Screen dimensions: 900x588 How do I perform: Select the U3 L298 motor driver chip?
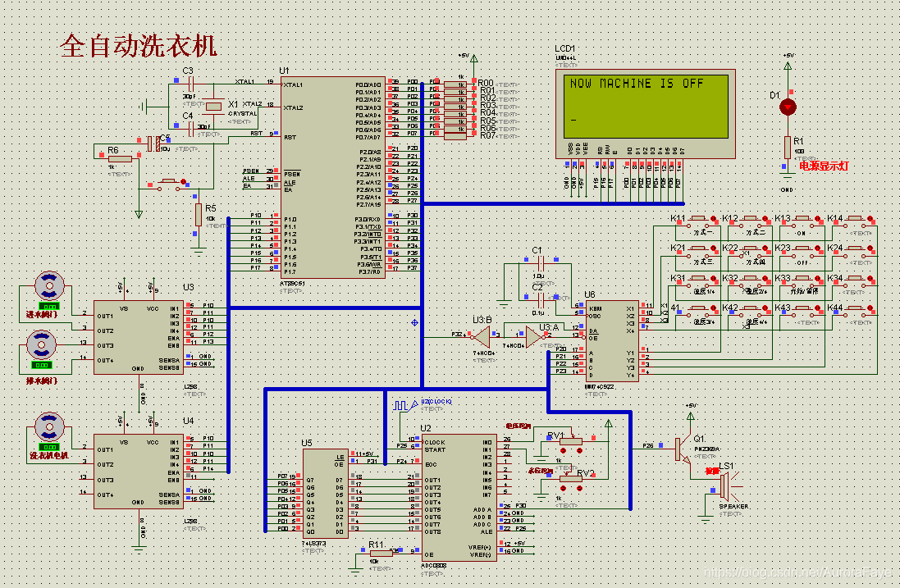coord(139,337)
